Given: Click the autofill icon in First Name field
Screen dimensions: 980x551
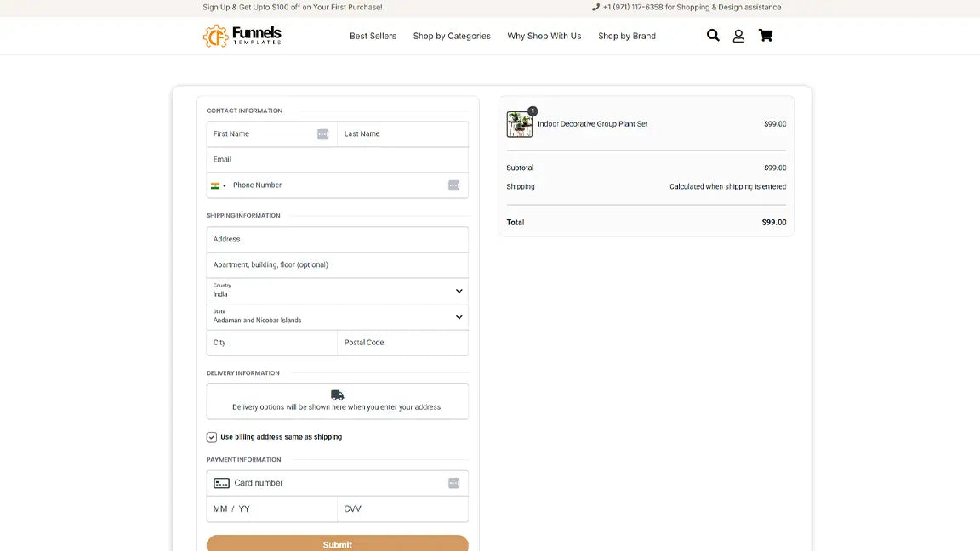Looking at the screenshot, I should (x=322, y=134).
